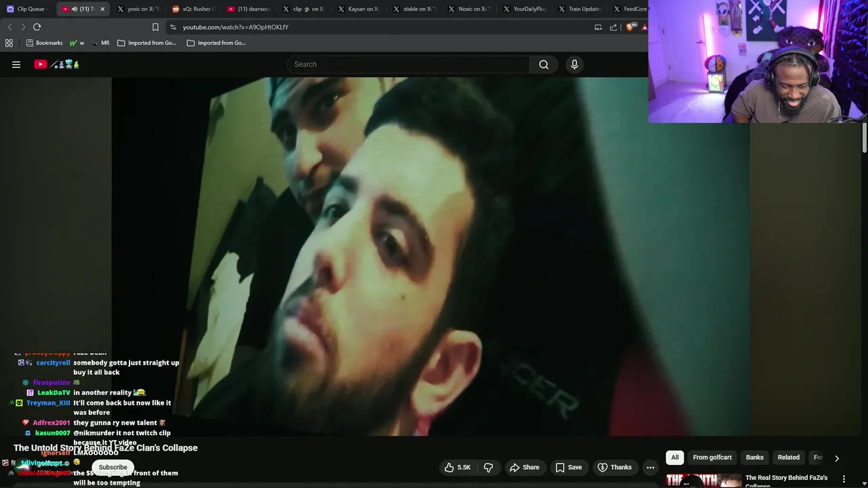Click chat username 'kasun0007'
Viewport: 868px width, 488px height.
click(x=53, y=433)
